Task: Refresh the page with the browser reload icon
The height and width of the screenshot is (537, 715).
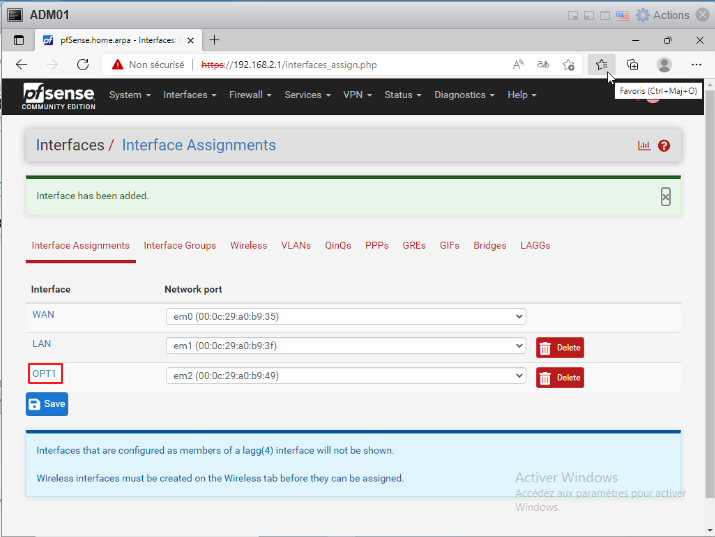Action: point(83,64)
